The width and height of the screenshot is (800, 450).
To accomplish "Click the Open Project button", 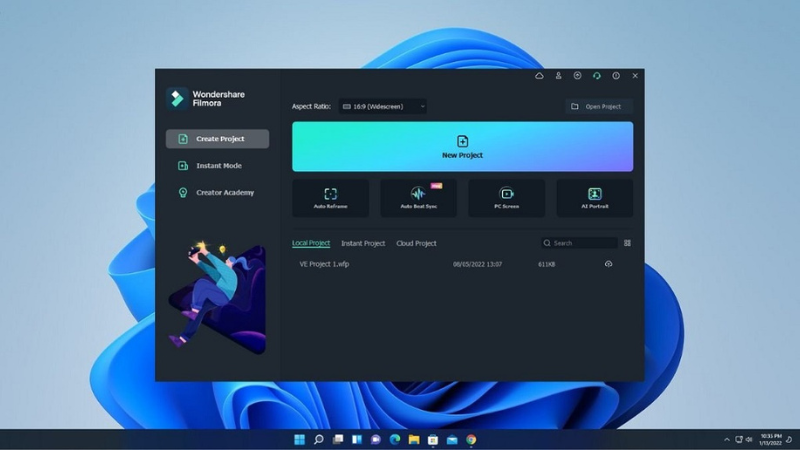I will coord(598,106).
